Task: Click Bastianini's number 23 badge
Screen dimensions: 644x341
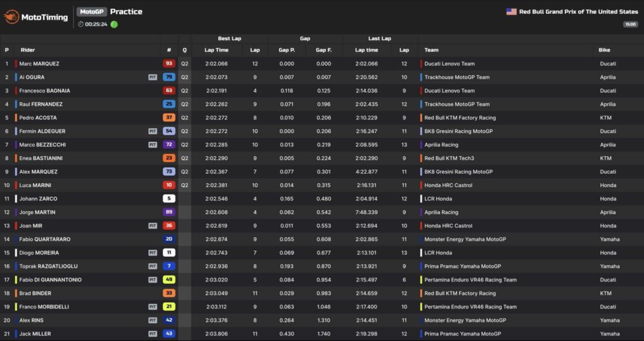Action: pos(169,158)
